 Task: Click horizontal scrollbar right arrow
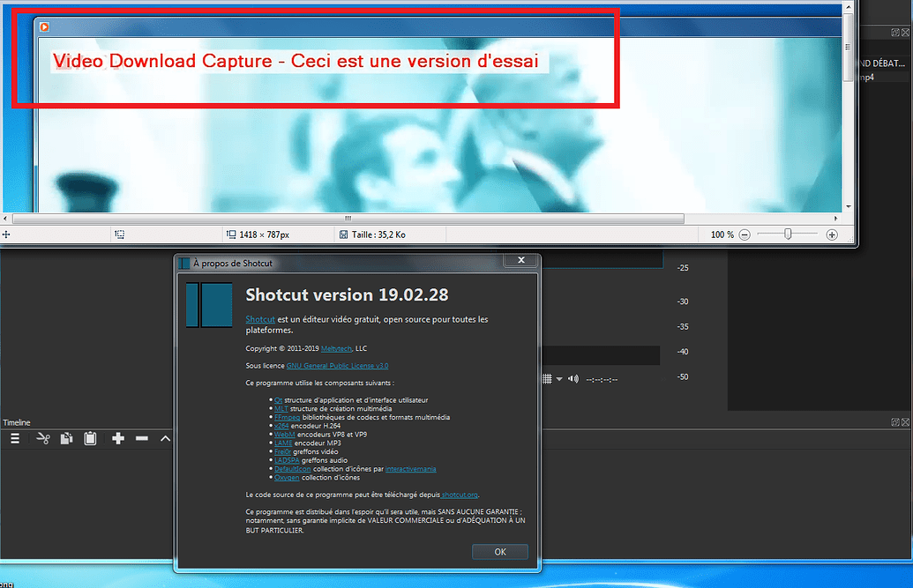click(835, 219)
